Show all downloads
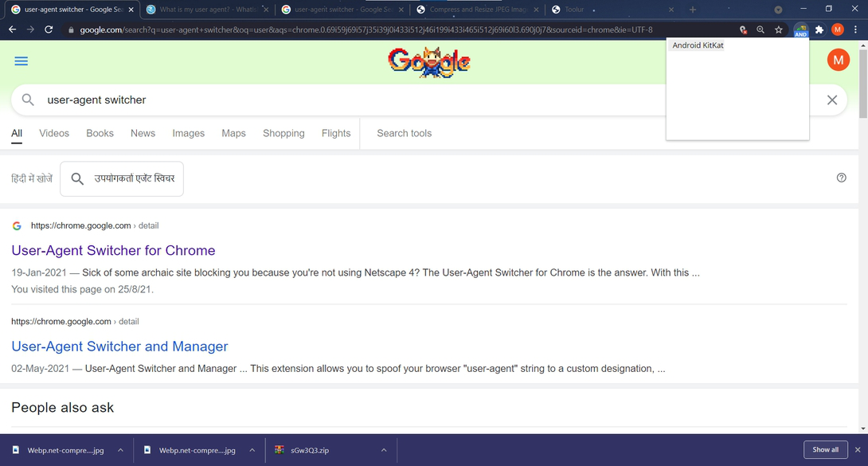The height and width of the screenshot is (466, 868). click(x=825, y=449)
